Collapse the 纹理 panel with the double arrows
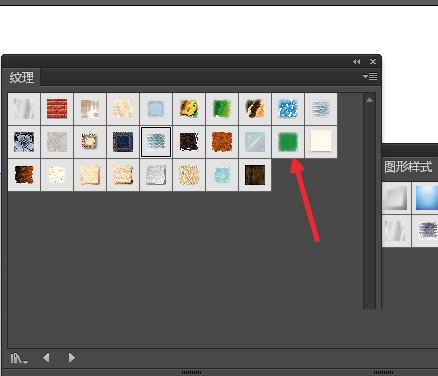This screenshot has width=438, height=376. pyautogui.click(x=357, y=62)
